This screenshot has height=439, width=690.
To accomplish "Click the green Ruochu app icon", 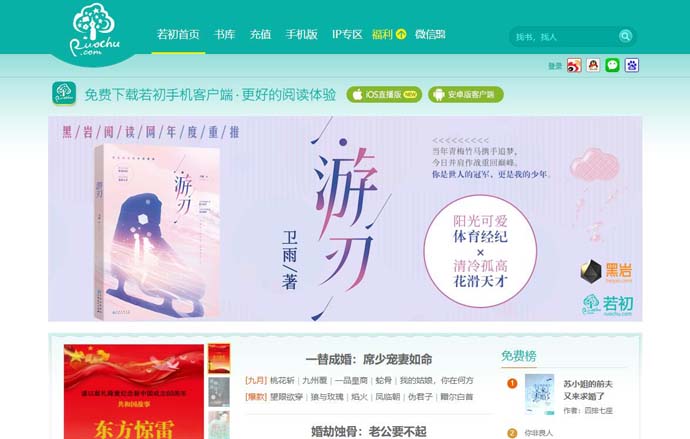I will click(x=64, y=93).
